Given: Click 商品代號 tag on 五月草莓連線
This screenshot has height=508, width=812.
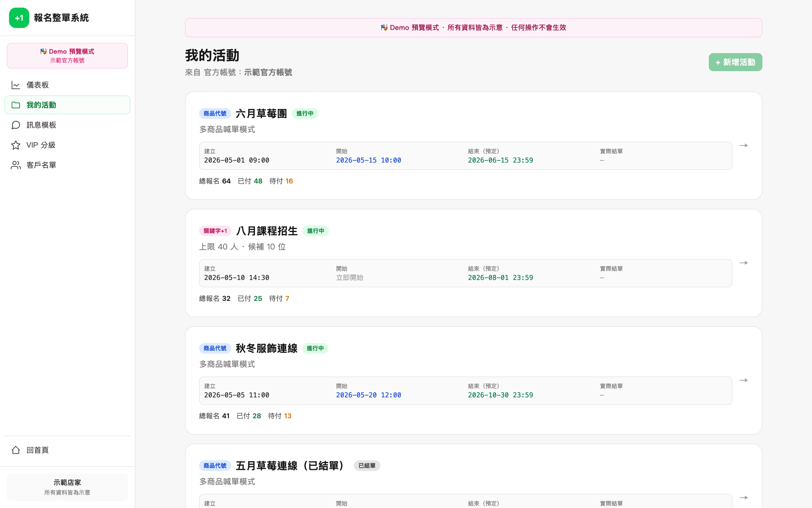Looking at the screenshot, I should point(215,466).
